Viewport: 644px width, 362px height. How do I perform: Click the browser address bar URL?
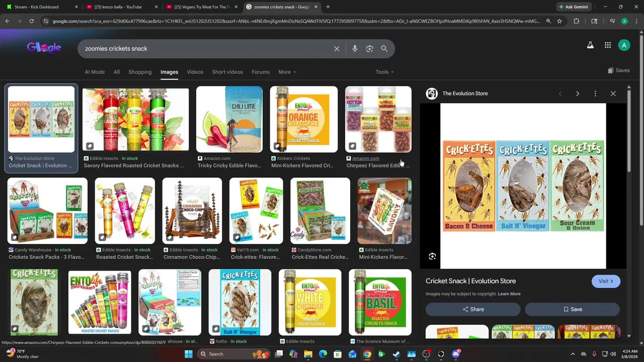click(x=296, y=21)
